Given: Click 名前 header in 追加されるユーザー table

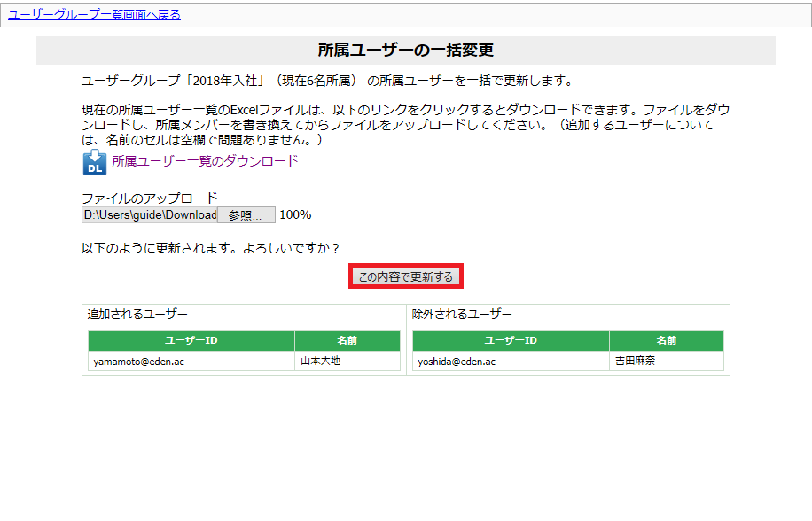Looking at the screenshot, I should (x=347, y=340).
